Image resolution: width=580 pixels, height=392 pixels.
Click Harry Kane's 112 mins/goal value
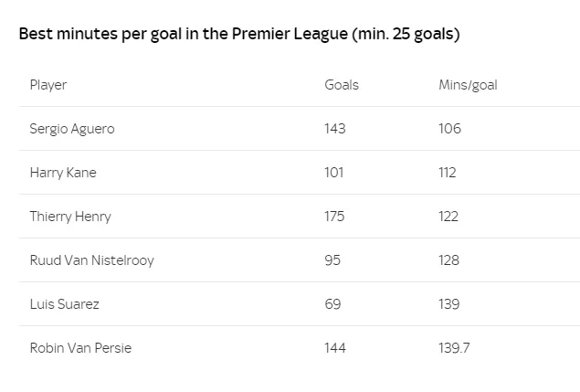448,173
